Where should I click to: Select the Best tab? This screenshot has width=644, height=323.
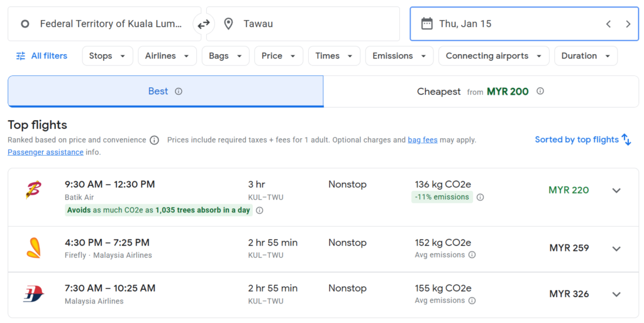pos(165,92)
